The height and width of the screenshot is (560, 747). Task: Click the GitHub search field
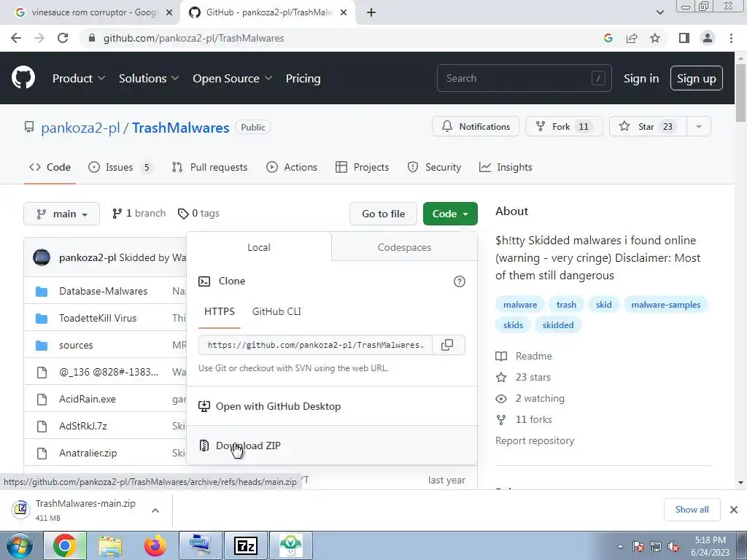click(x=524, y=78)
